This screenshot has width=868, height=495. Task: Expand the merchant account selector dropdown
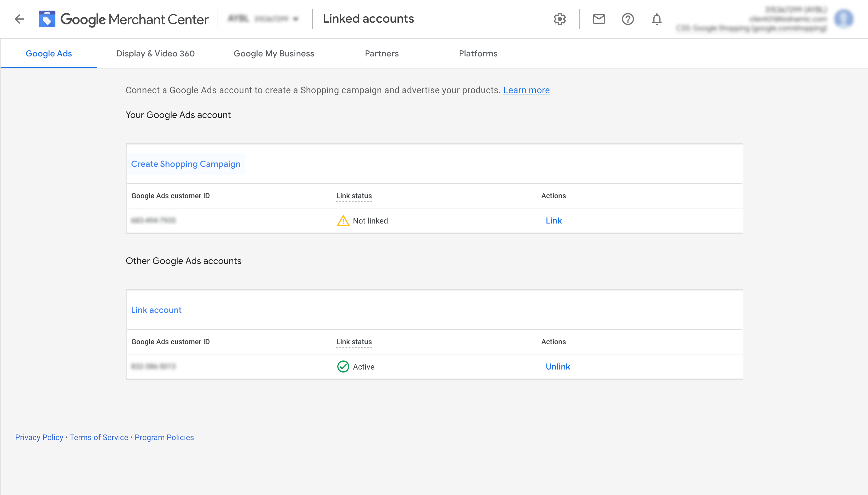click(263, 19)
